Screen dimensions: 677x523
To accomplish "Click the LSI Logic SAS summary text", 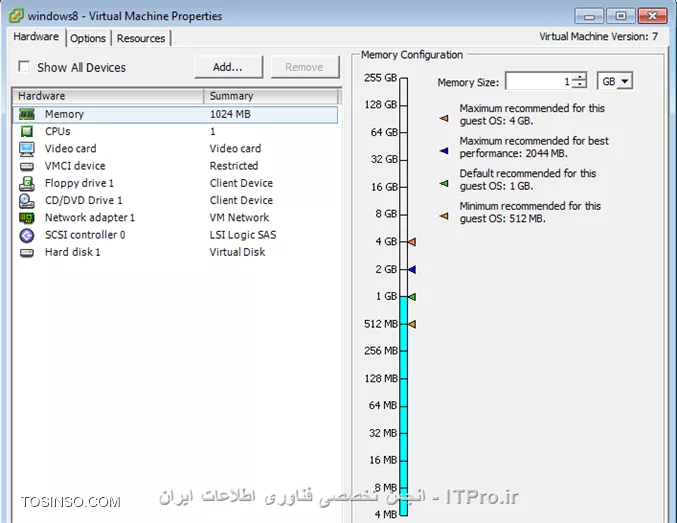I will tap(243, 235).
